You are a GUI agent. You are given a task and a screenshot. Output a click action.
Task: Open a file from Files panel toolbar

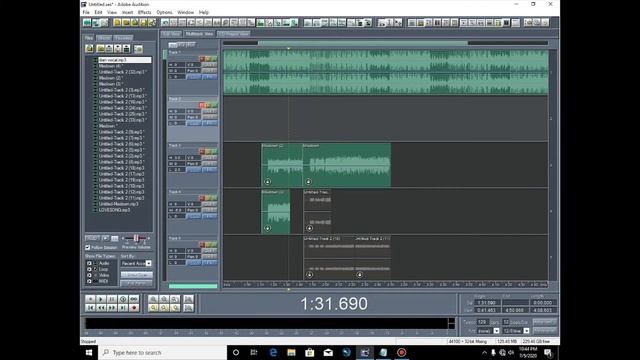click(89, 49)
